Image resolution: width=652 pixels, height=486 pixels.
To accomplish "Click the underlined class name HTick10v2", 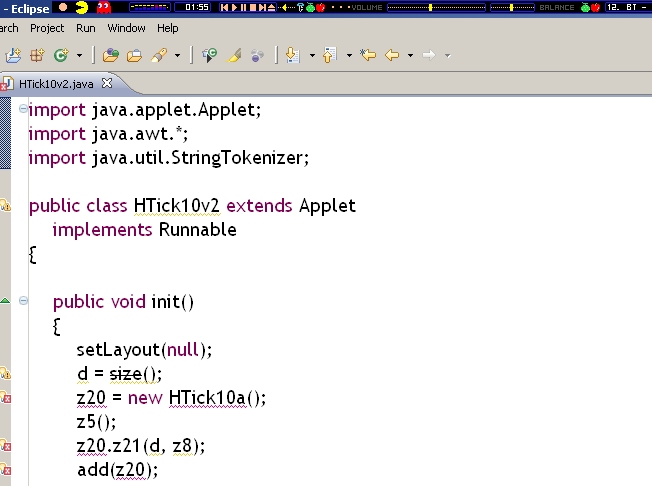I will [x=177, y=206].
